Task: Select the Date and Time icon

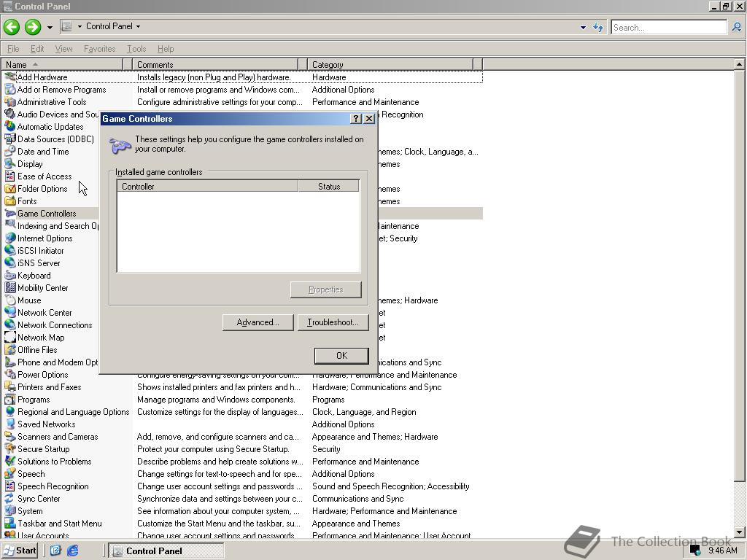Action: coord(9,151)
